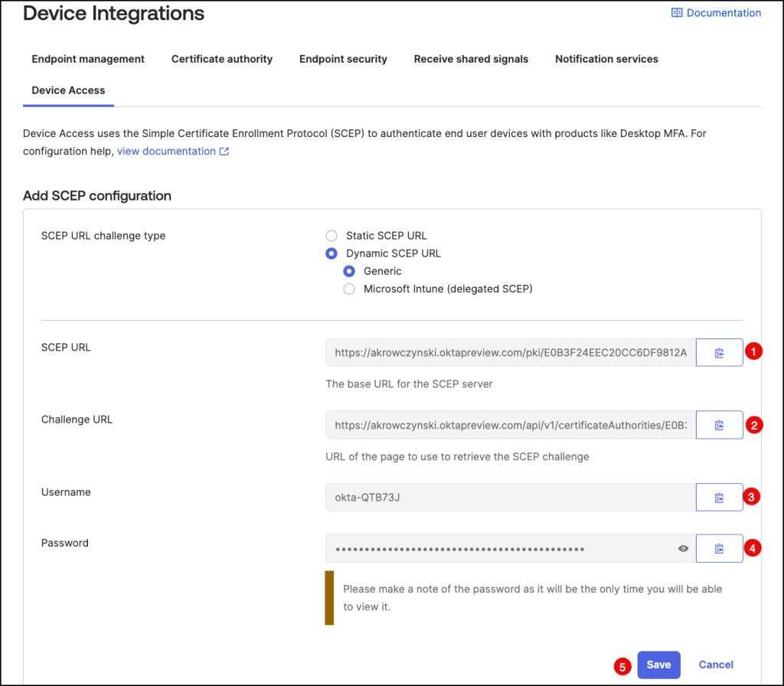Viewport: 784px width, 686px height.
Task: Copy the SCEP URL to clipboard
Action: [x=719, y=352]
